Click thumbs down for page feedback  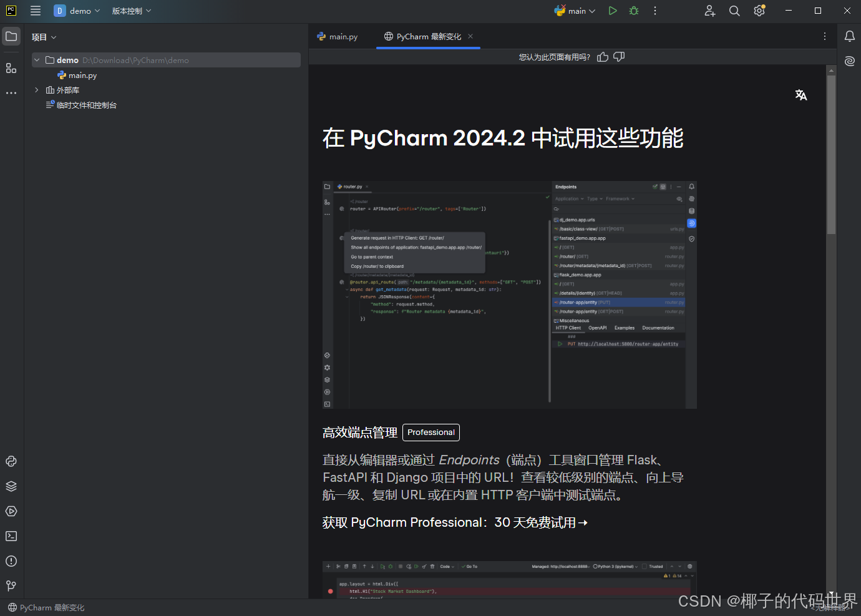pos(619,57)
